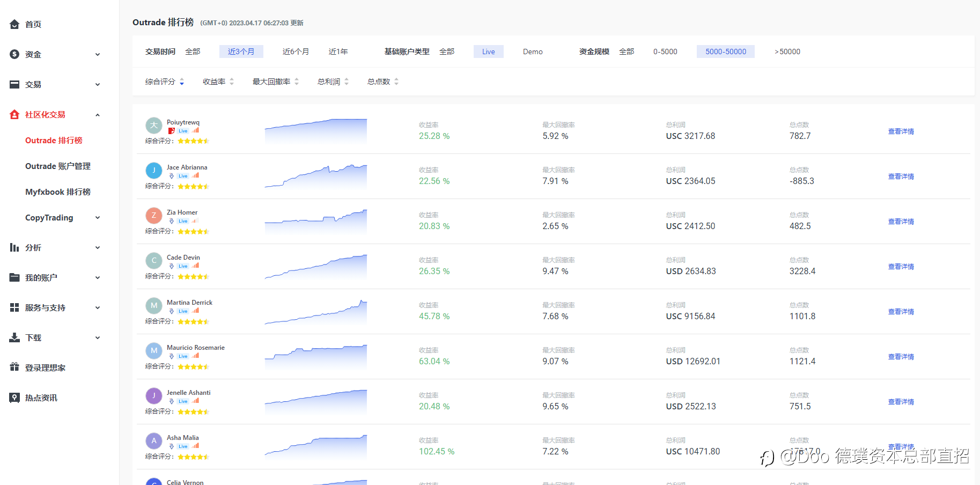Click star rating for Martina Derrick
The width and height of the screenshot is (980, 485).
click(193, 321)
